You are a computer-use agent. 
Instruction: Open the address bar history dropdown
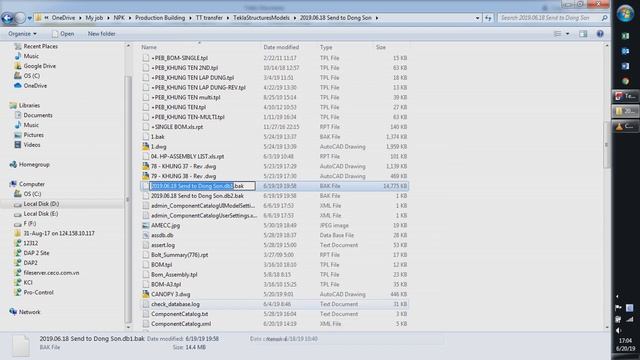click(x=477, y=18)
